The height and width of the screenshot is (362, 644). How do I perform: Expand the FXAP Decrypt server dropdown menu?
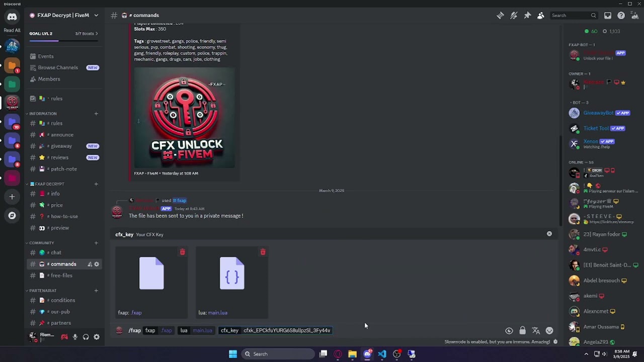(96, 16)
